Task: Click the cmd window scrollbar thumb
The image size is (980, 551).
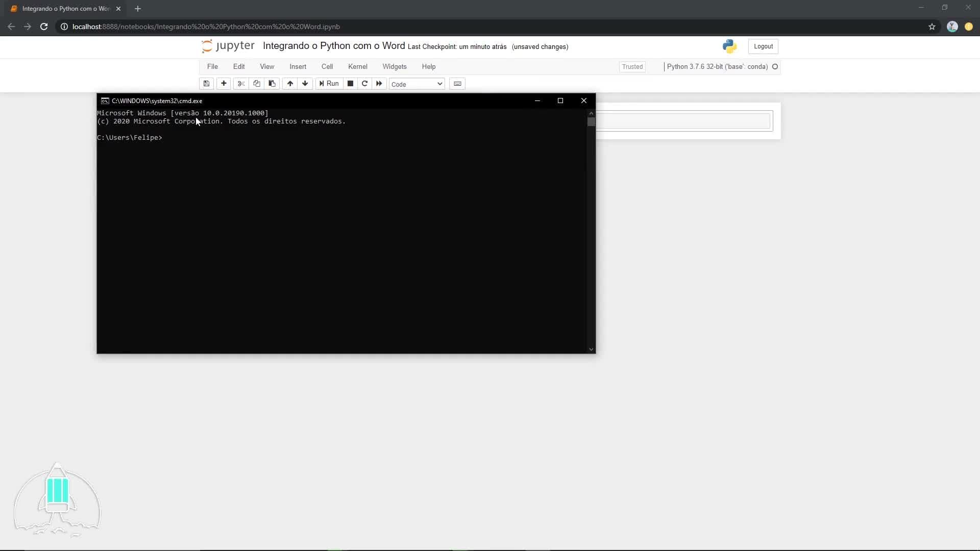Action: pos(591,122)
